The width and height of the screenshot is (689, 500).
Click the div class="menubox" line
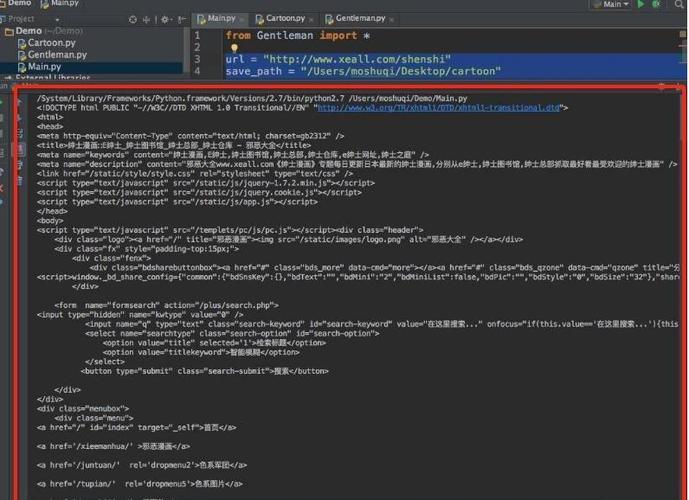pyautogui.click(x=83, y=409)
